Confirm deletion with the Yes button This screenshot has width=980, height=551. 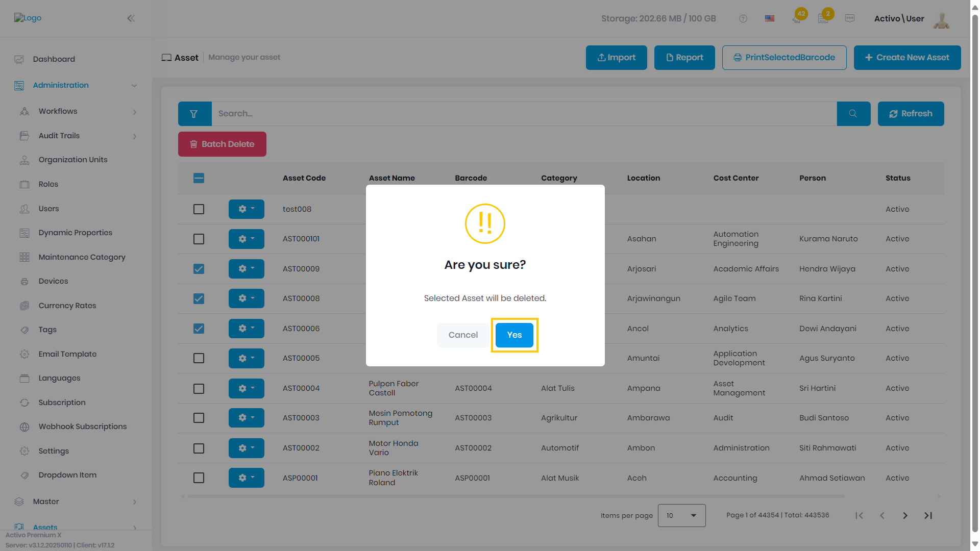pyautogui.click(x=514, y=335)
